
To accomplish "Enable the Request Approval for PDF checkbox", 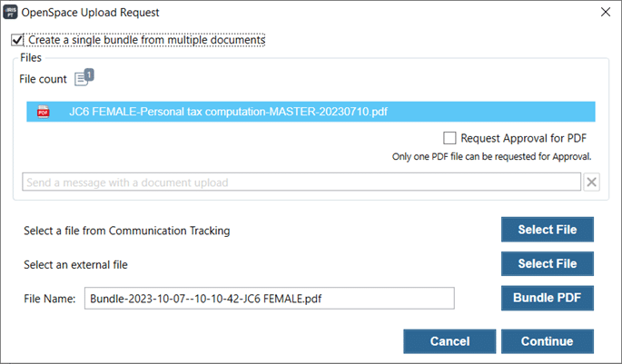I will click(449, 138).
